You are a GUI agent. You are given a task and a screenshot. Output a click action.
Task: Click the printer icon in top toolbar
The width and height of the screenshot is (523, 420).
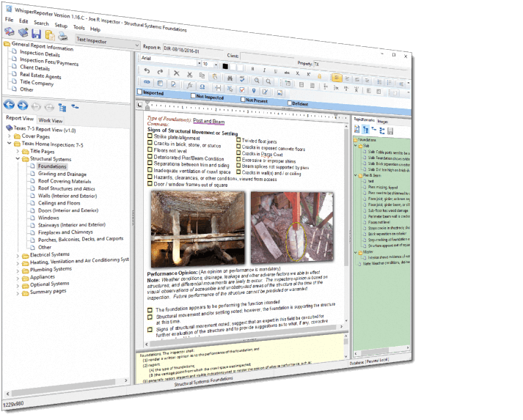62,36
